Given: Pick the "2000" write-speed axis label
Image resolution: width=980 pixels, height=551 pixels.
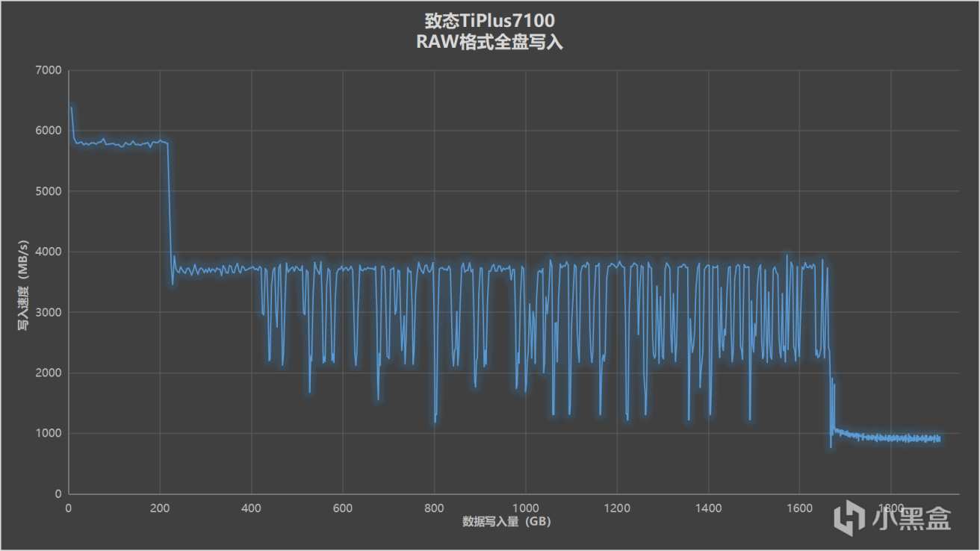Looking at the screenshot, I should coord(49,373).
